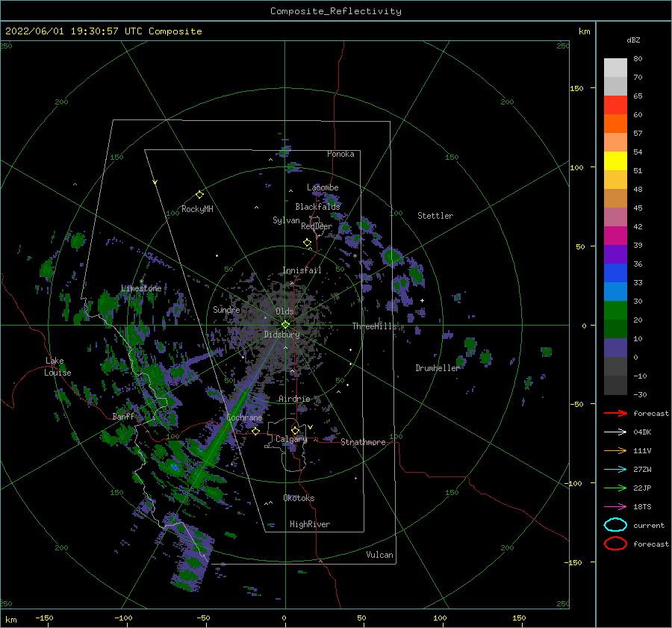Select the purple 10 dBZ color swatch

click(615, 348)
